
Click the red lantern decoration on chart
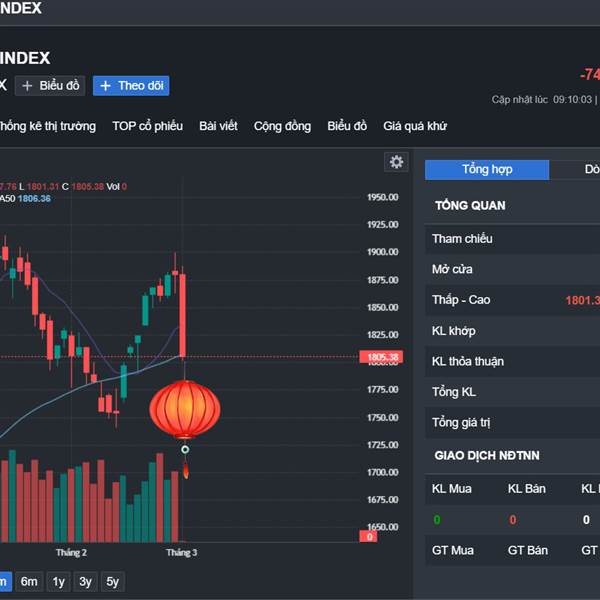tap(185, 409)
